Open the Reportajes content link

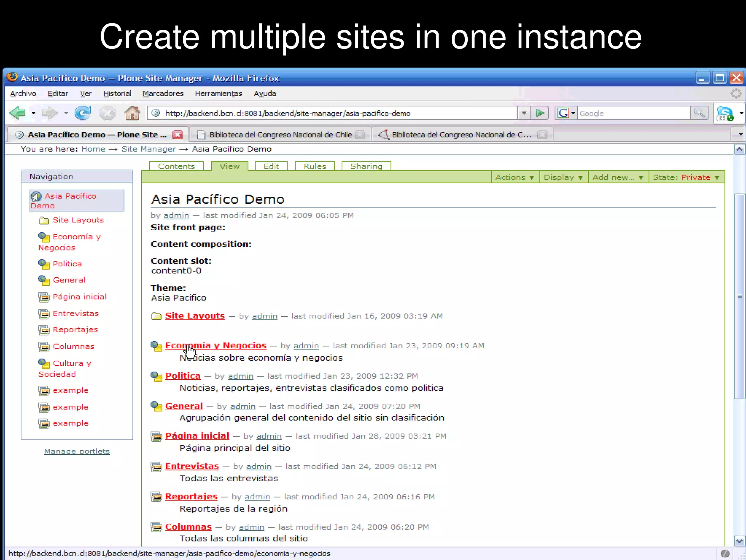tap(191, 497)
